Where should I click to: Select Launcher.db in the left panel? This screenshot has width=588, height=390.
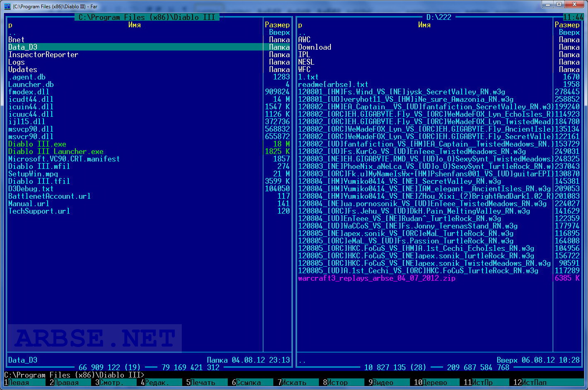click(31, 84)
